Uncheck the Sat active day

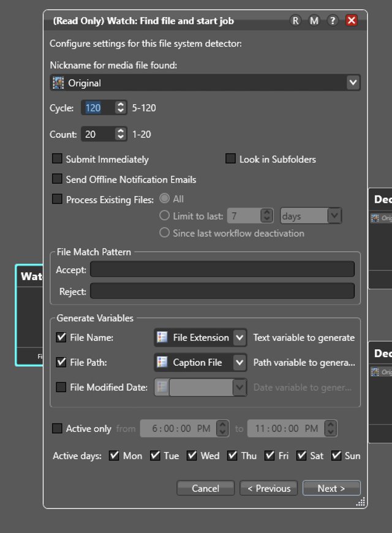(301, 455)
